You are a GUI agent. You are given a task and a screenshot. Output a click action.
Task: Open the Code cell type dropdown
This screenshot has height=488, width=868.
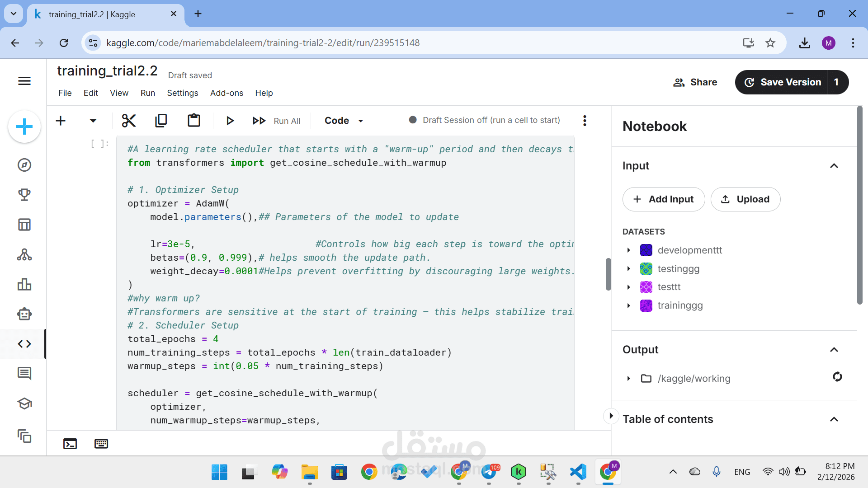click(344, 121)
